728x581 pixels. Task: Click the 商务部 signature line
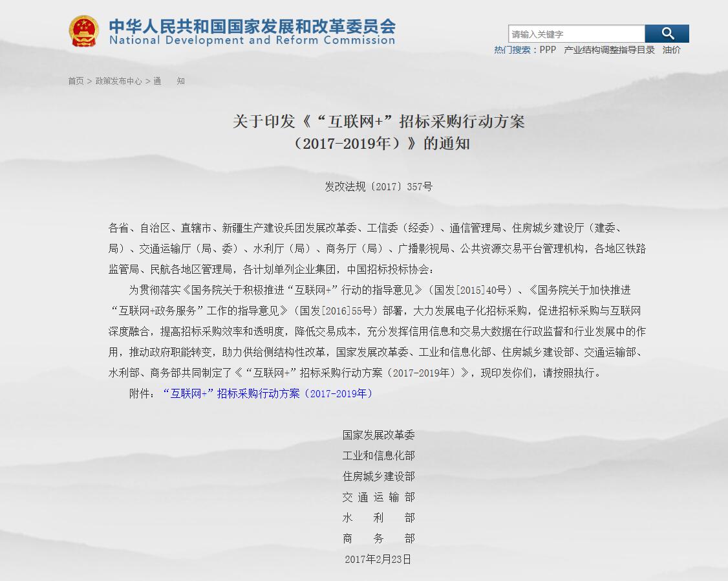click(378, 538)
